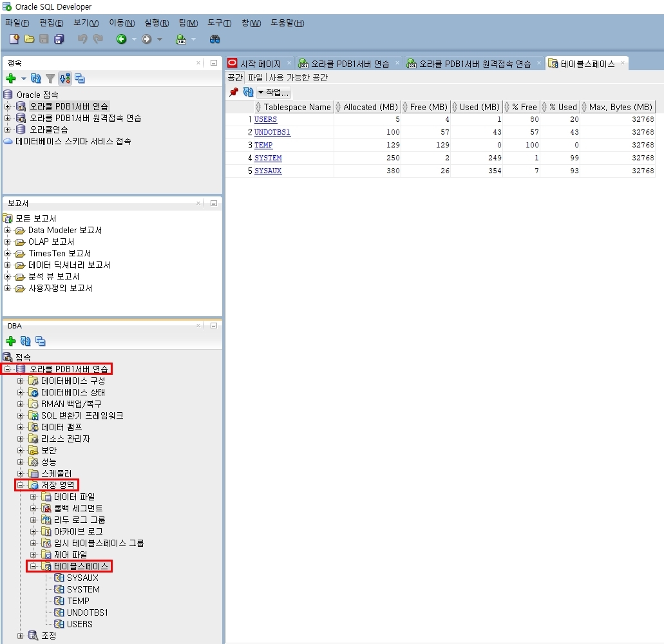664x644 pixels.
Task: Click the green Back navigation arrow
Action: pos(122,39)
